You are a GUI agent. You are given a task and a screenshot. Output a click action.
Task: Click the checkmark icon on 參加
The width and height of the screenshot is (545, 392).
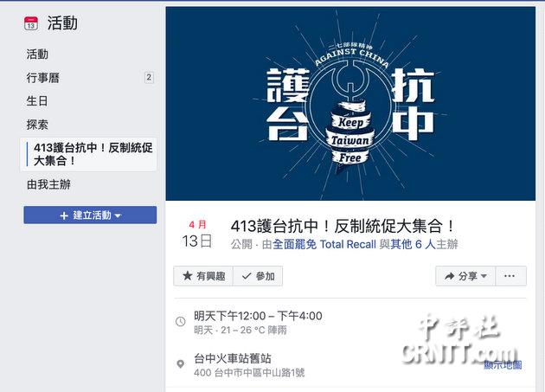pos(247,276)
